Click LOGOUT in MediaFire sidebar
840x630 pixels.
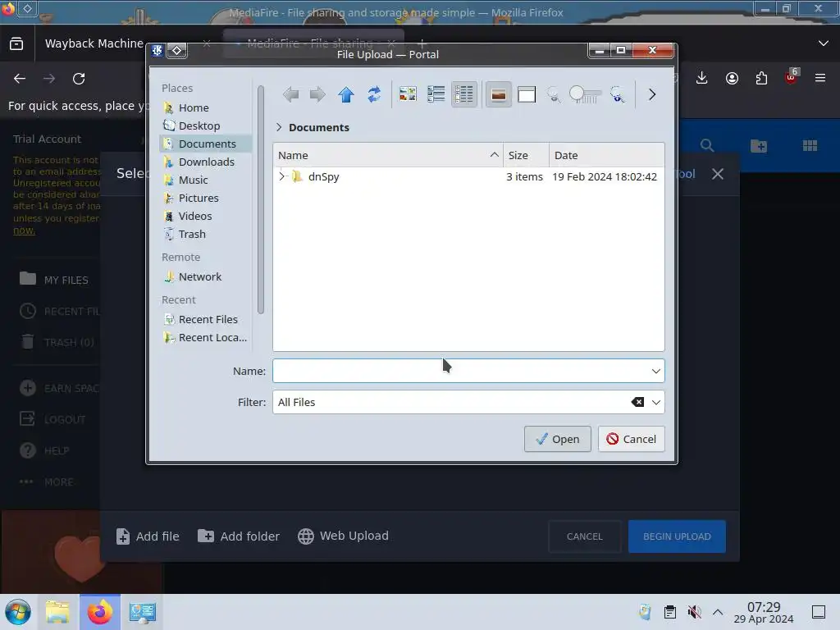click(52, 419)
